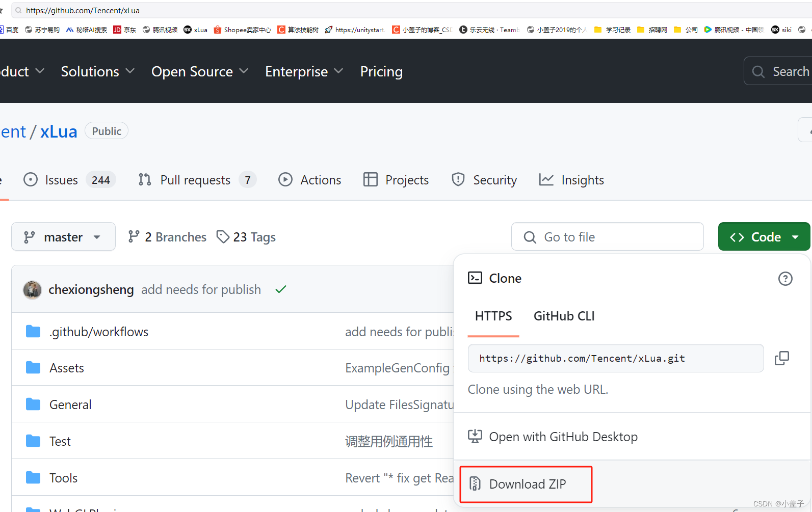The image size is (812, 512).
Task: Open the Projects tab
Action: coord(396,180)
